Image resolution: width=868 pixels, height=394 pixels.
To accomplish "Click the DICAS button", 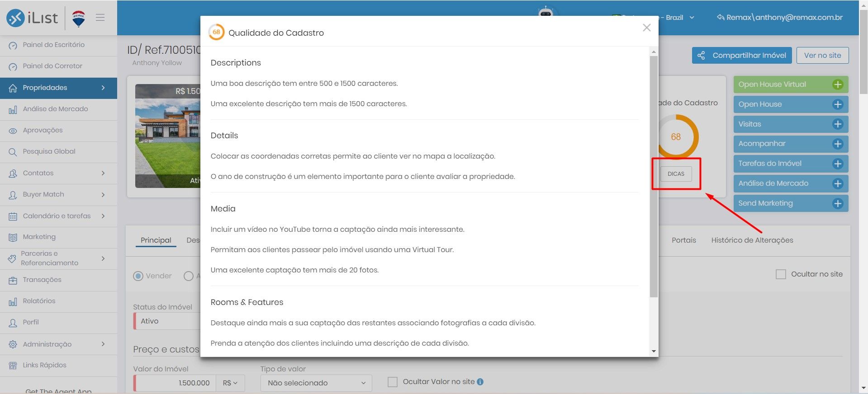I will [676, 174].
